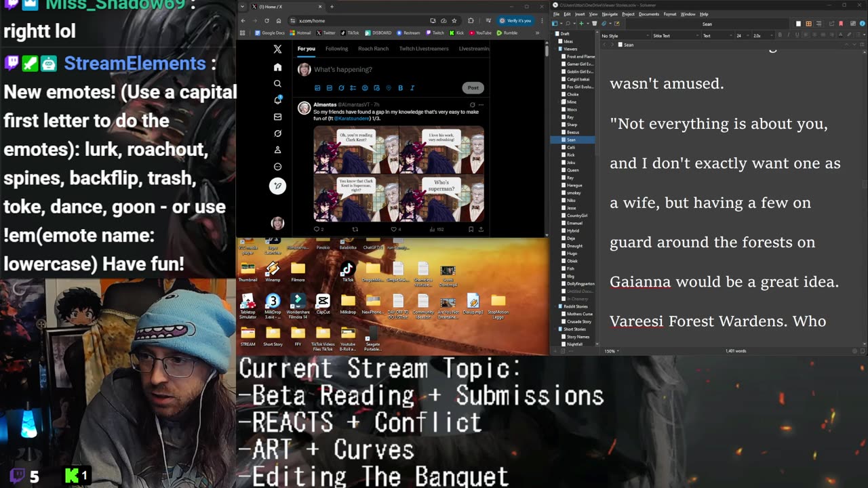Open Google Docs bookmark in Chrome
This screenshot has width=868, height=488.
(x=270, y=33)
